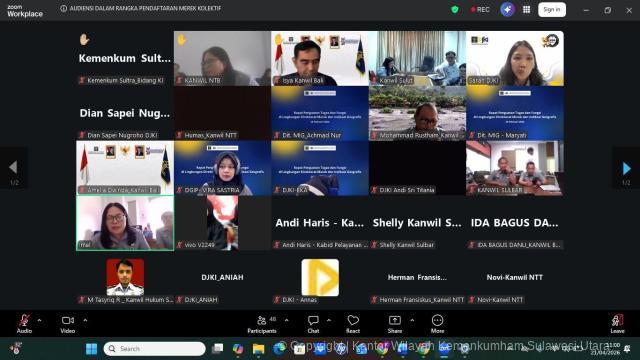
Task: Click the Share screen button
Action: (x=395, y=324)
